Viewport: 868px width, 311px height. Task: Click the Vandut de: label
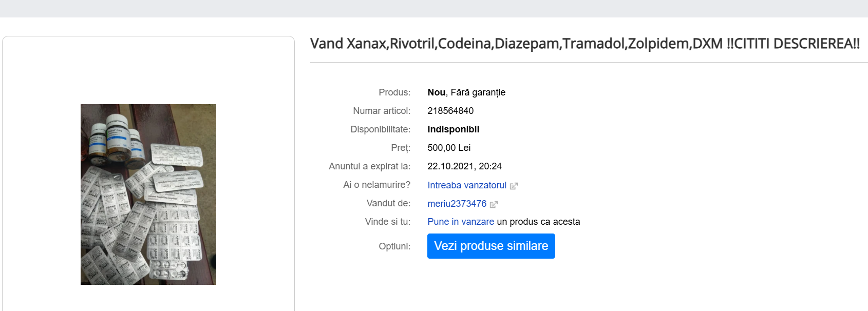tap(388, 203)
